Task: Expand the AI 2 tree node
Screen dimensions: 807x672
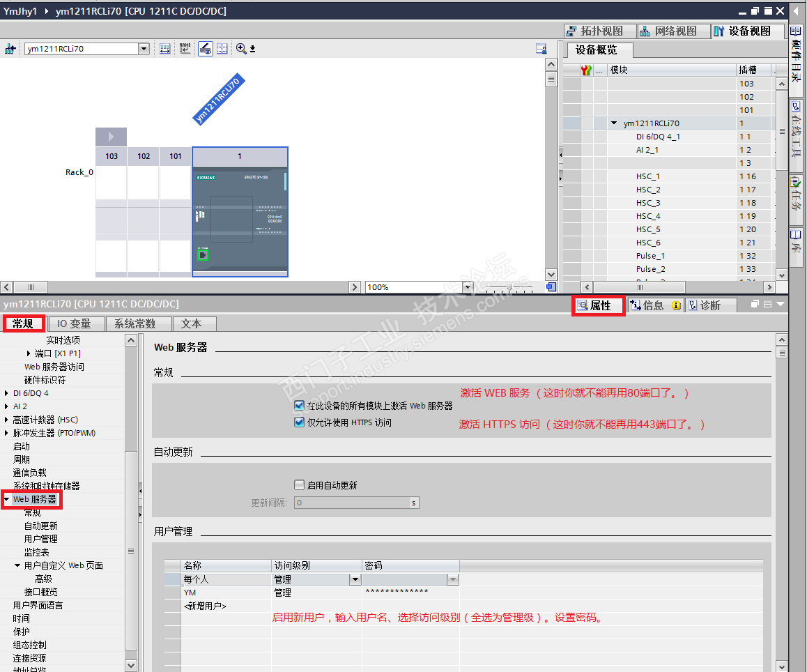Action: (6, 406)
